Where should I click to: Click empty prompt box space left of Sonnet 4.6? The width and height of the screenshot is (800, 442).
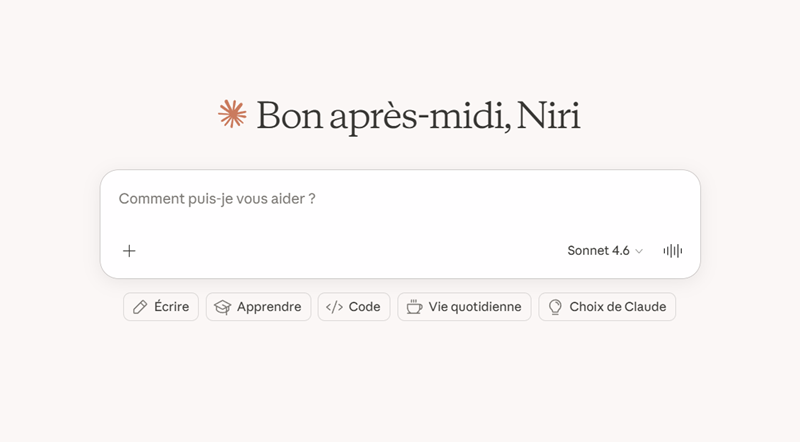pyautogui.click(x=347, y=251)
